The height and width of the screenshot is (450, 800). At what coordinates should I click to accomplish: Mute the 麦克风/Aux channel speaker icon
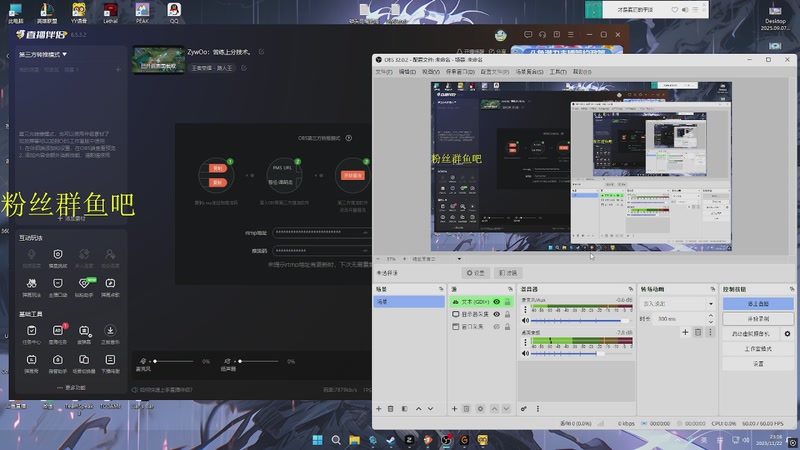tap(525, 320)
